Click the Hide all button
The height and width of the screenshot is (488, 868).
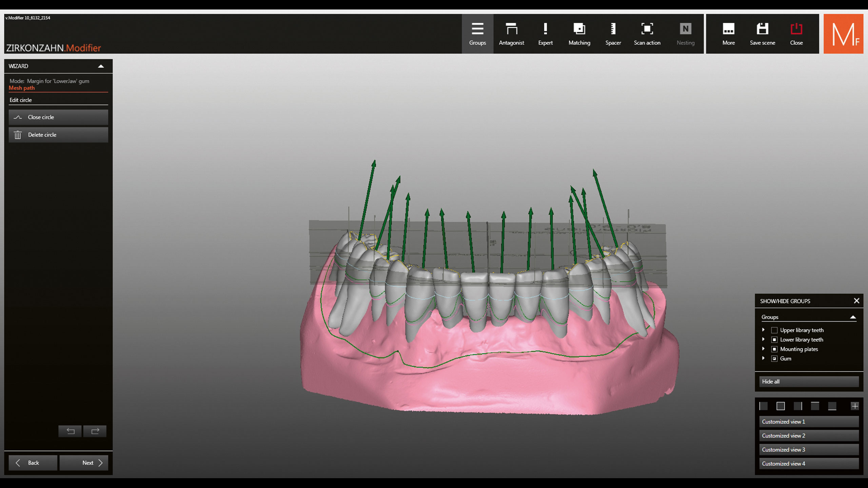click(809, 382)
